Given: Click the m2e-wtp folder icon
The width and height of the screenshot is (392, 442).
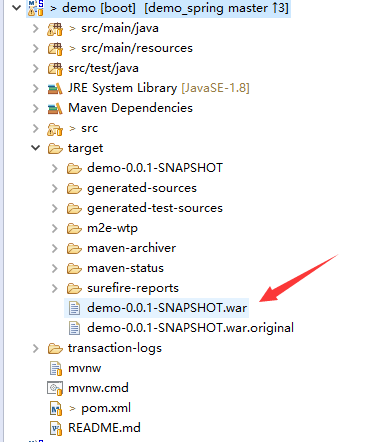Looking at the screenshot, I should point(74,229).
